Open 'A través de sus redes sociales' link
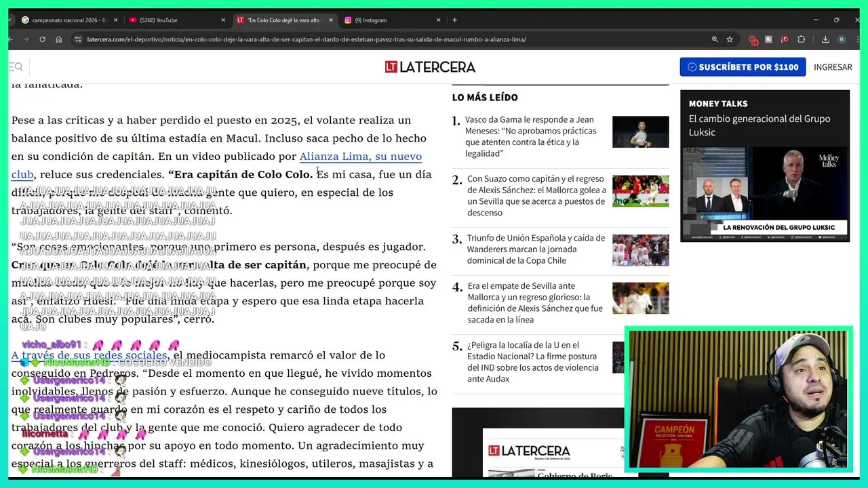This screenshot has width=868, height=488. (x=89, y=355)
